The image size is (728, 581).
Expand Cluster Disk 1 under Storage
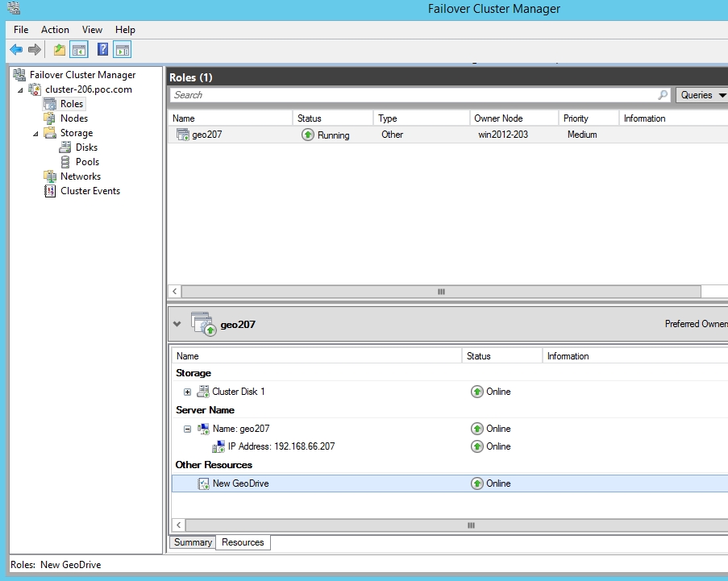point(187,392)
